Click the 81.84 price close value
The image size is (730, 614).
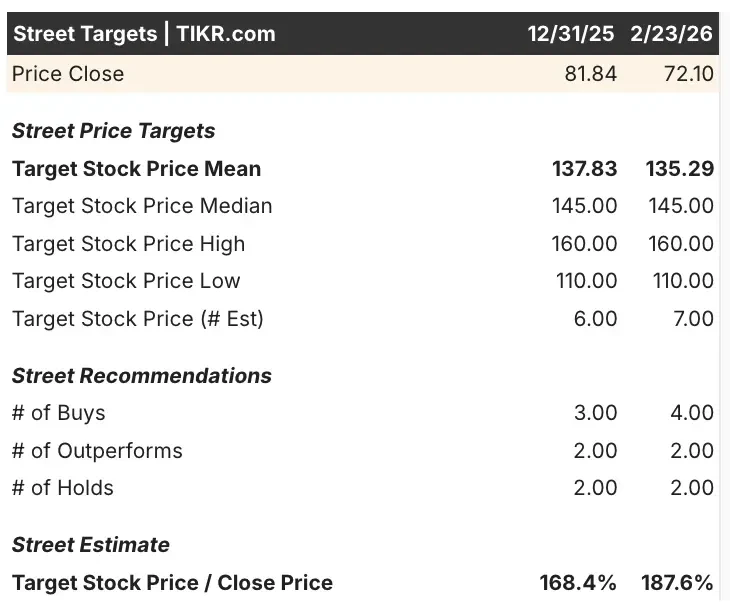[x=590, y=74]
